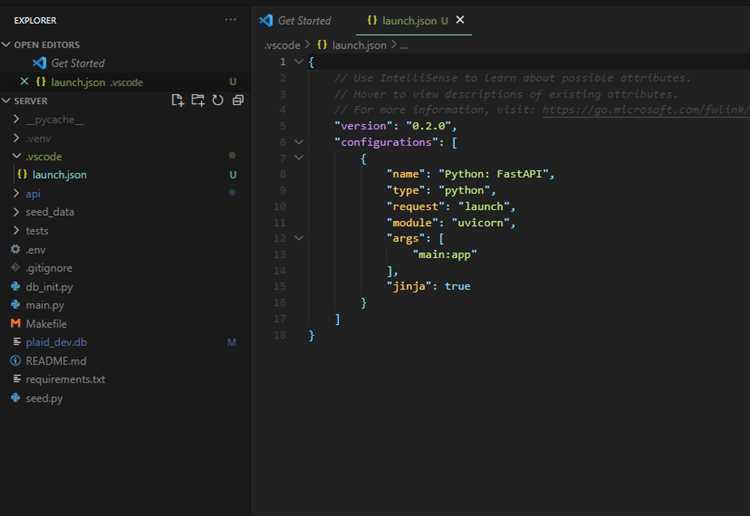Close the launch.json editor tab
Viewport: 750px width, 516px height.
pos(460,20)
